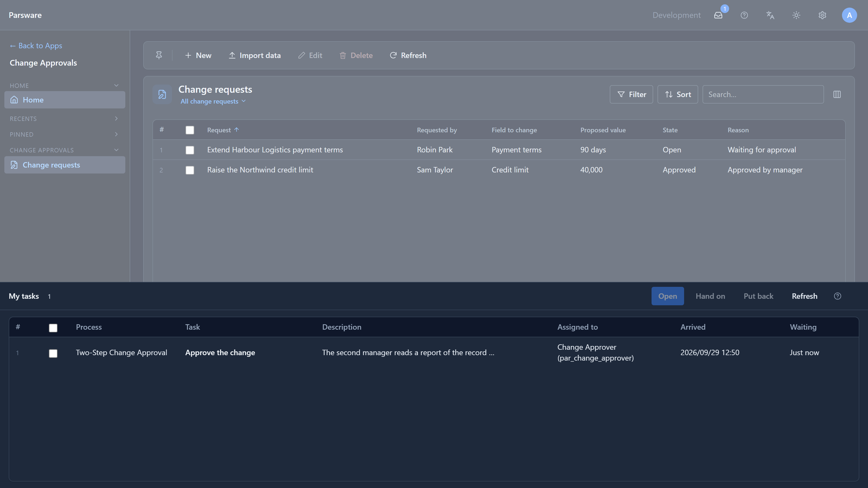868x488 pixels.
Task: Check the Raise the Northwind credit limit row
Action: point(190,170)
